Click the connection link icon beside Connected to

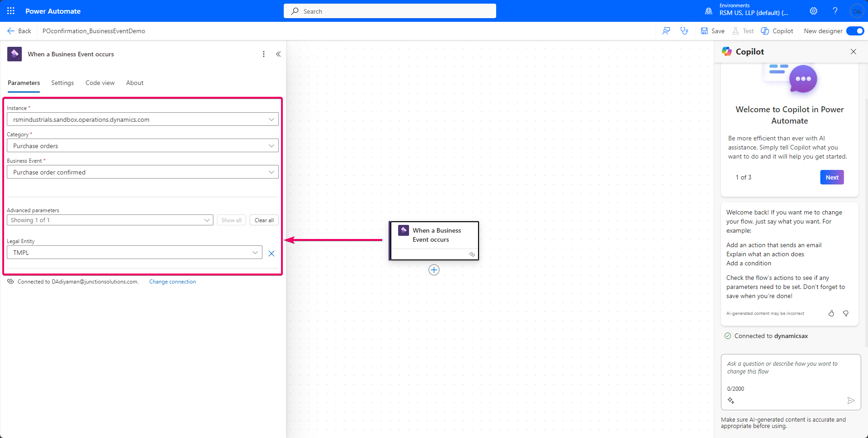point(10,282)
